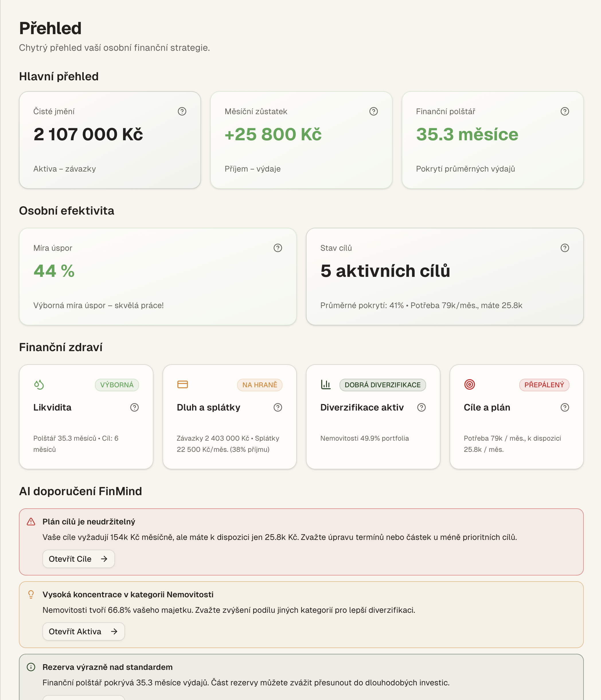
Task: Open help tooltip on Likvidita card
Action: (134, 407)
